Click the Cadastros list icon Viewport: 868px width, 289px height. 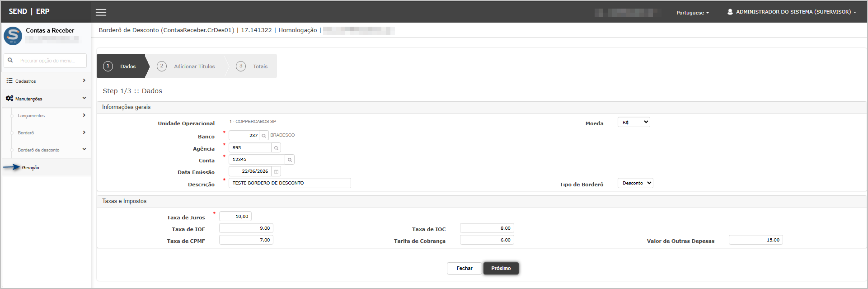point(9,81)
